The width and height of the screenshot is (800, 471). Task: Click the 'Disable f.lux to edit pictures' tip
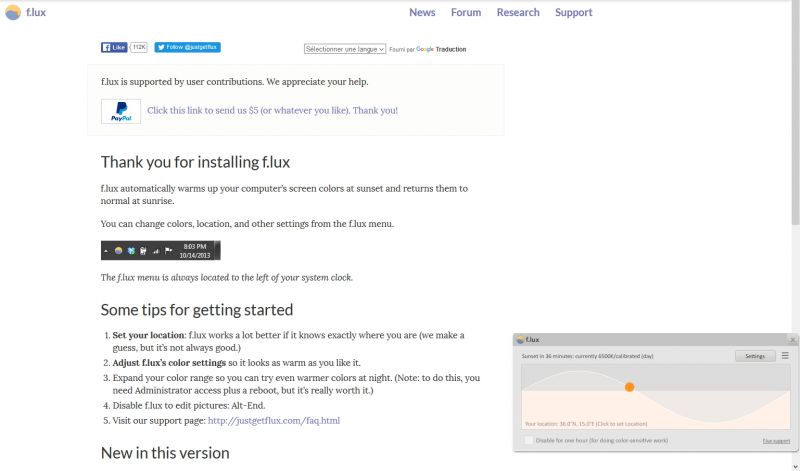[x=189, y=406]
